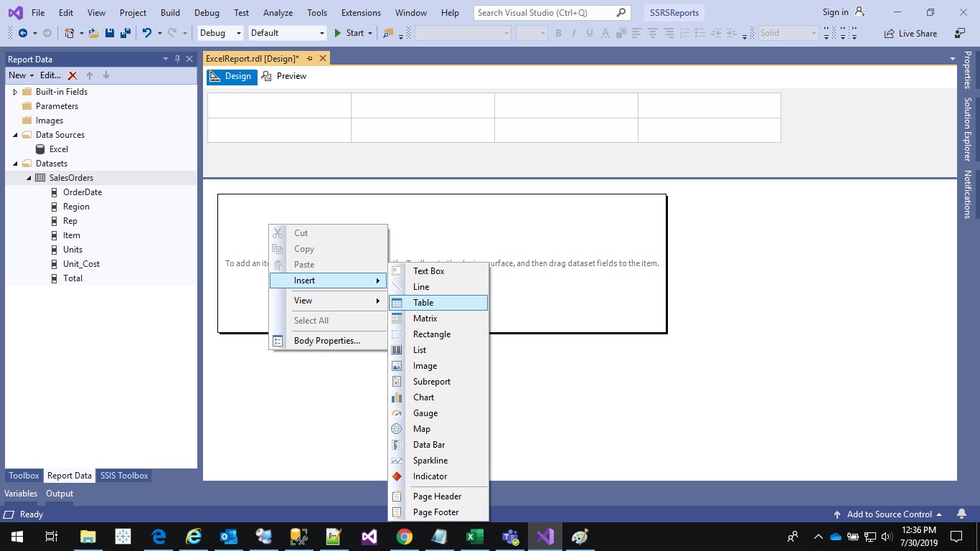Select the Excel data source item
Screen dimensions: 980x551
(59, 149)
